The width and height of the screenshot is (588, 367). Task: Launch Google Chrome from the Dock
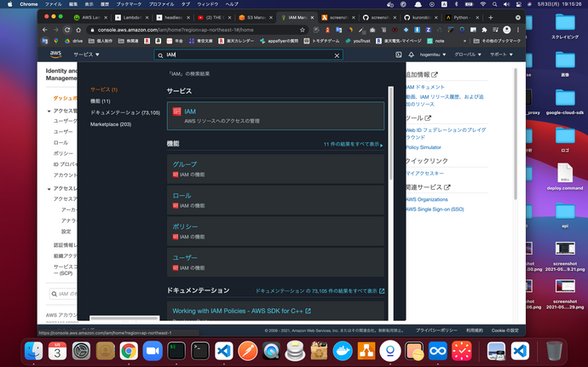129,352
